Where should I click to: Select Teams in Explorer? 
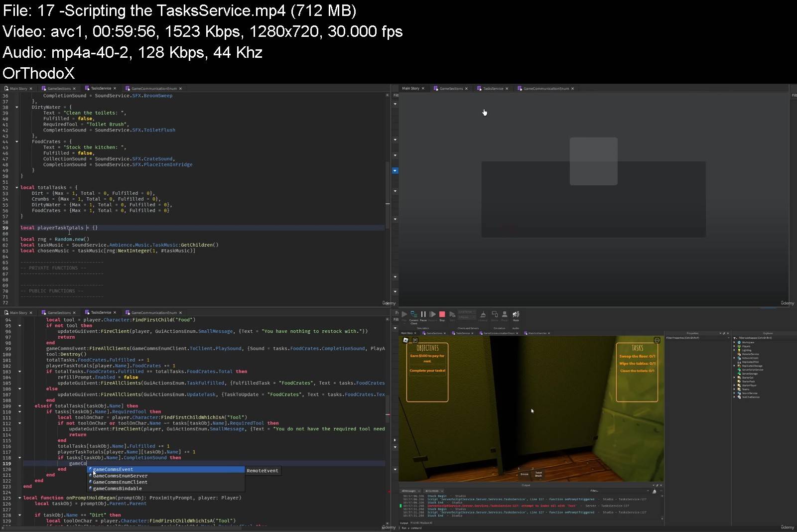pos(746,389)
